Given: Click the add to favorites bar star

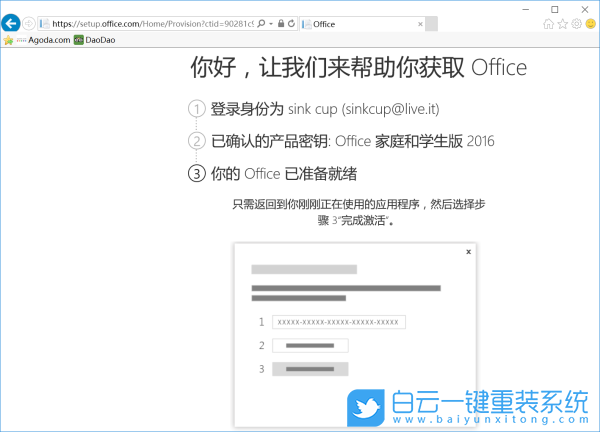Looking at the screenshot, I should [x=8, y=40].
